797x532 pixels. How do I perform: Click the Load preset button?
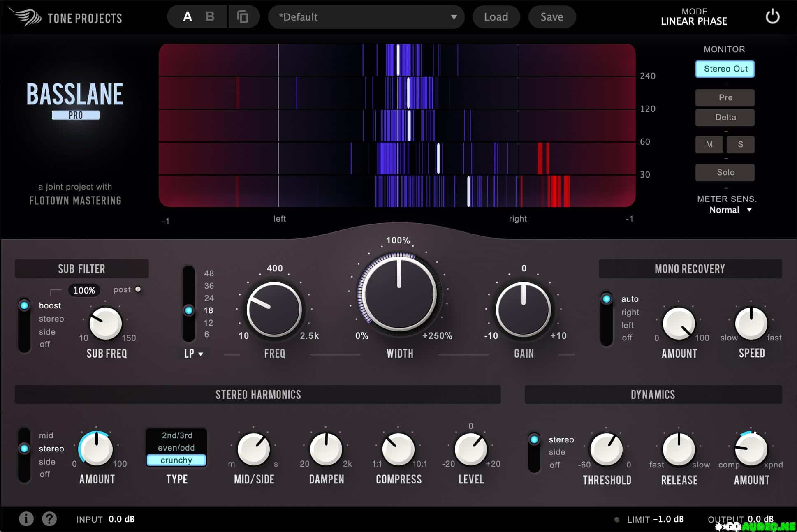(496, 17)
